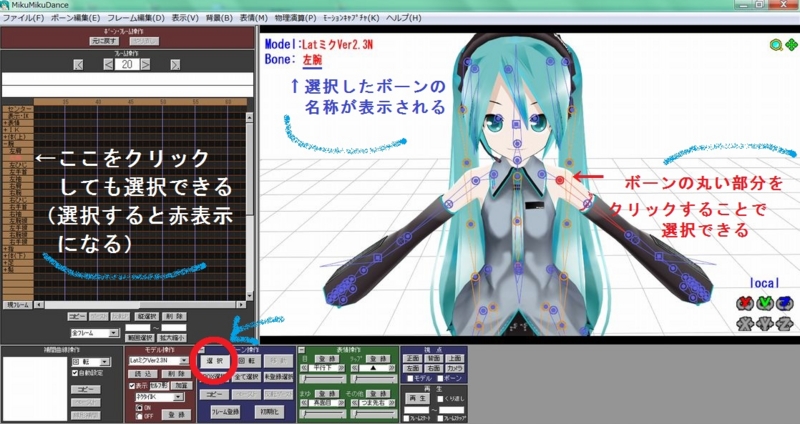Click the frame number field showing 20
The height and width of the screenshot is (424, 800).
coord(127,65)
